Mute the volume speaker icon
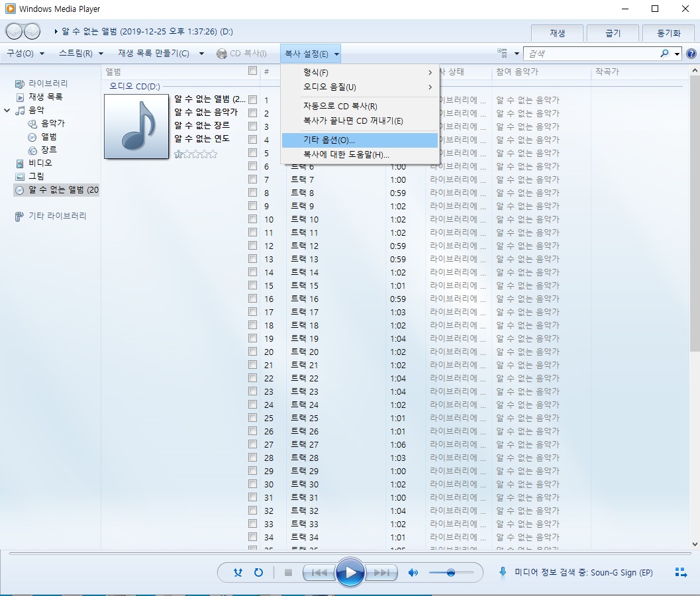The image size is (700, 596). point(413,572)
